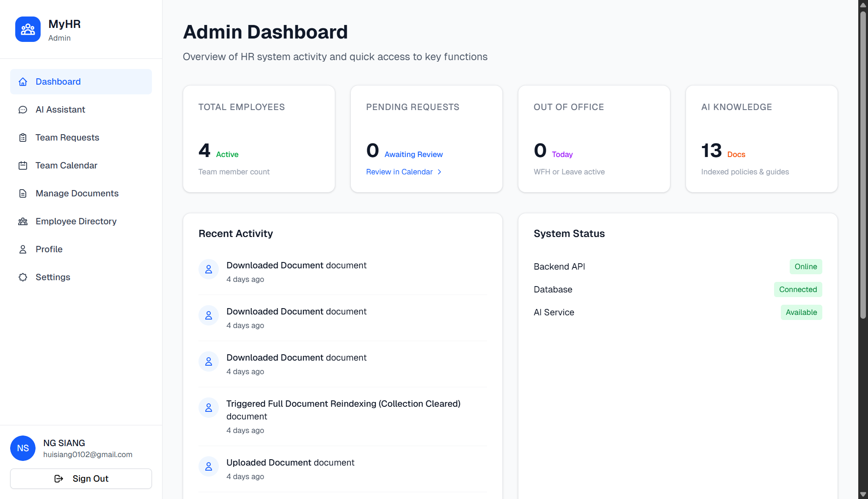Open Manage Documents section
The width and height of the screenshot is (868, 499).
77,193
